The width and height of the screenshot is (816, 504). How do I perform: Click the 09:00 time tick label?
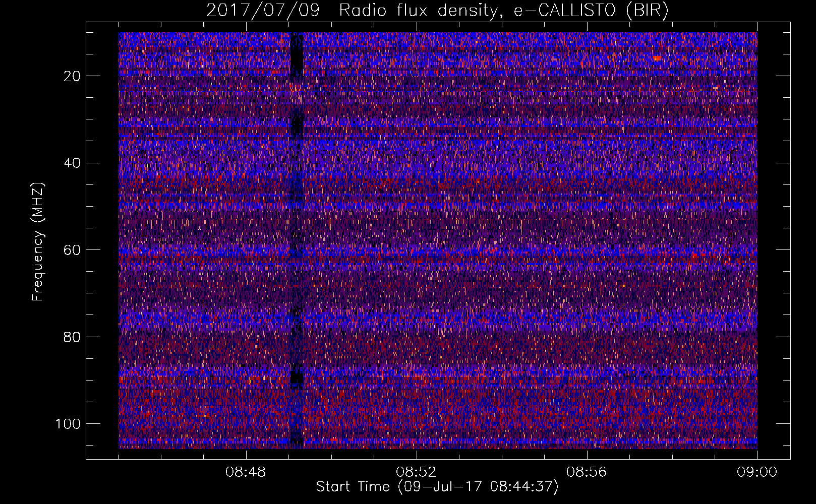[757, 472]
